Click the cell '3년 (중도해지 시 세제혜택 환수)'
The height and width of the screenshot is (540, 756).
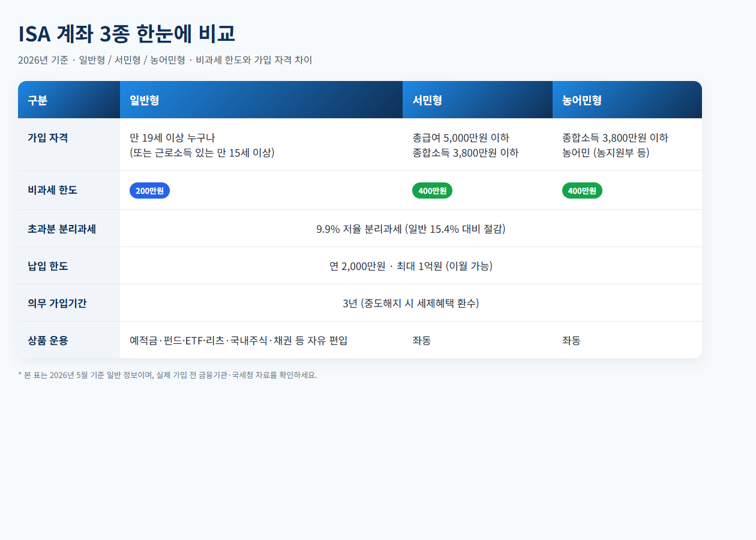coord(411,303)
